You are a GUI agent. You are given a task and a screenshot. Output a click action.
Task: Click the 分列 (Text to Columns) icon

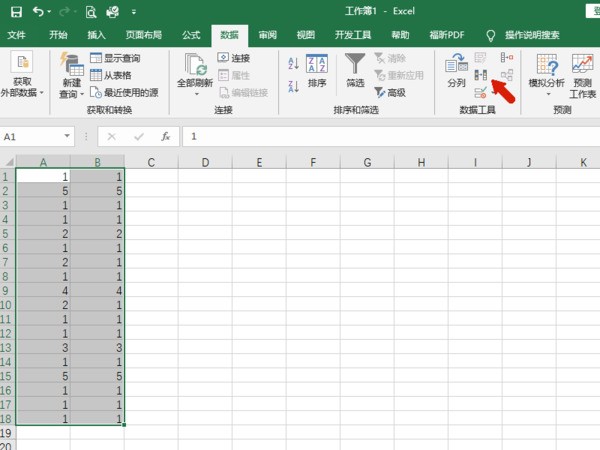point(456,71)
